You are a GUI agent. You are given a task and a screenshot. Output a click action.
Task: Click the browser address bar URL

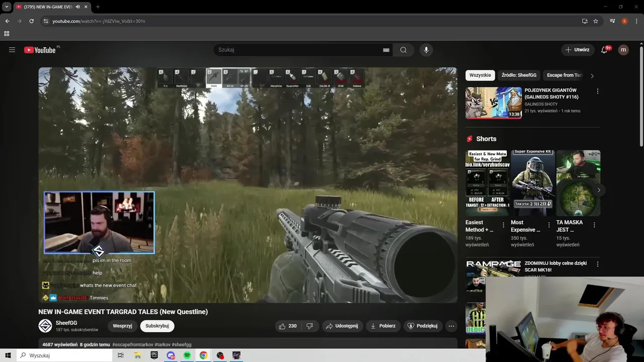[99, 21]
